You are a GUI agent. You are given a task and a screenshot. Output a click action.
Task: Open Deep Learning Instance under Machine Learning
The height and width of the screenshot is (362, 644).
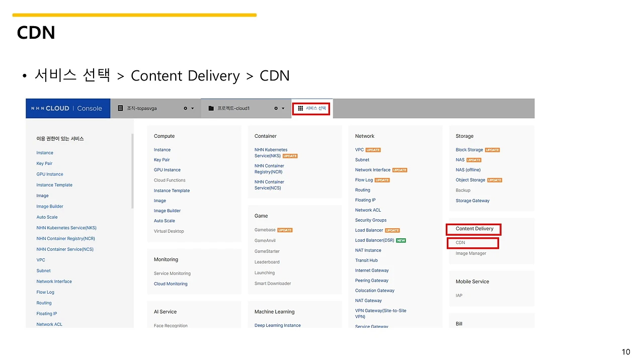coord(277,325)
